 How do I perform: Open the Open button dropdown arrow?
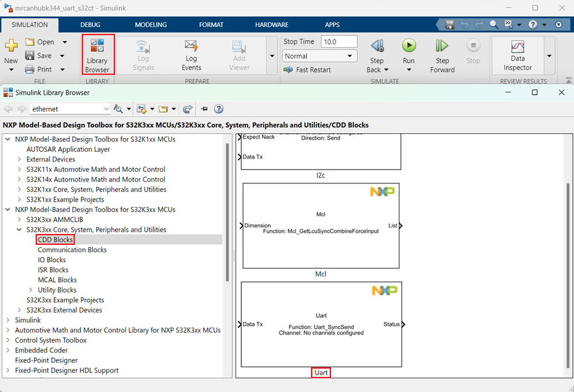(65, 42)
